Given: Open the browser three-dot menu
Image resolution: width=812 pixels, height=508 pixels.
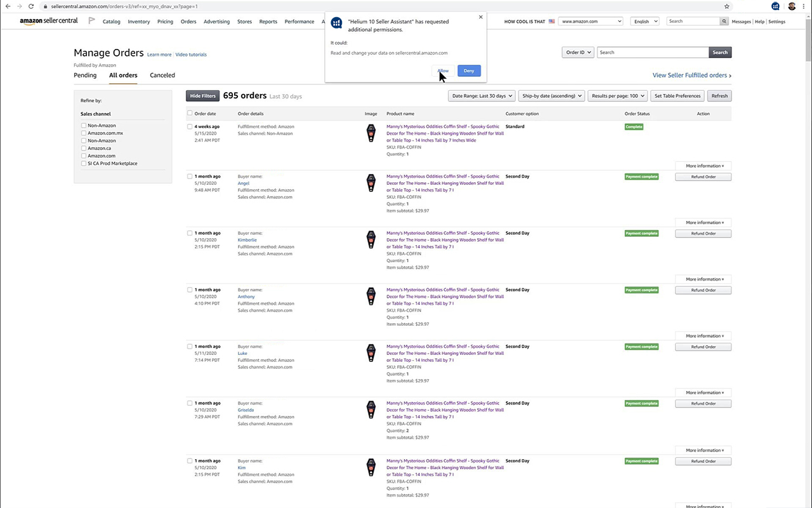Looking at the screenshot, I should pyautogui.click(x=804, y=6).
